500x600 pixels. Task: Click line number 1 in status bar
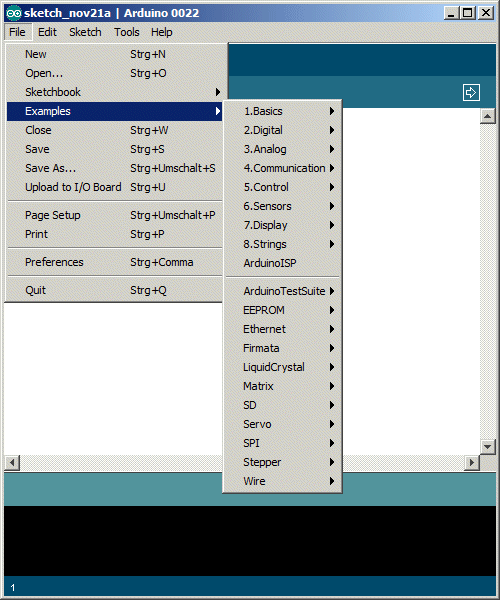tap(13, 588)
